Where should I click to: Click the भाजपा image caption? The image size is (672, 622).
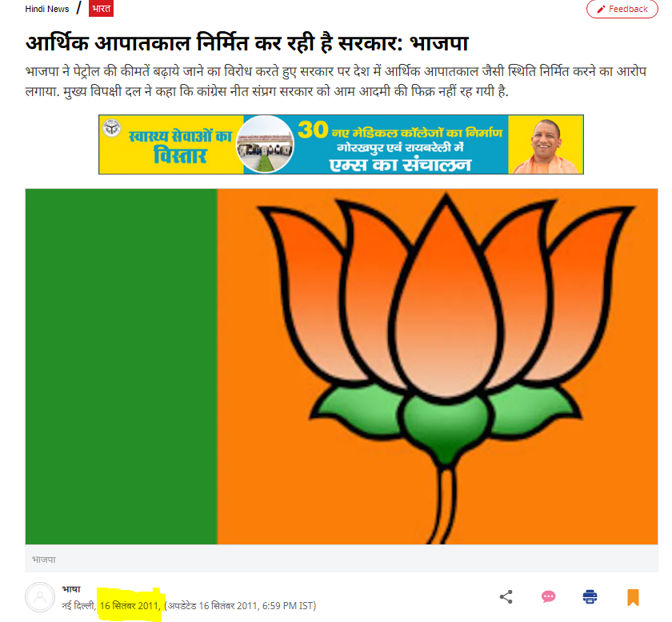44,560
